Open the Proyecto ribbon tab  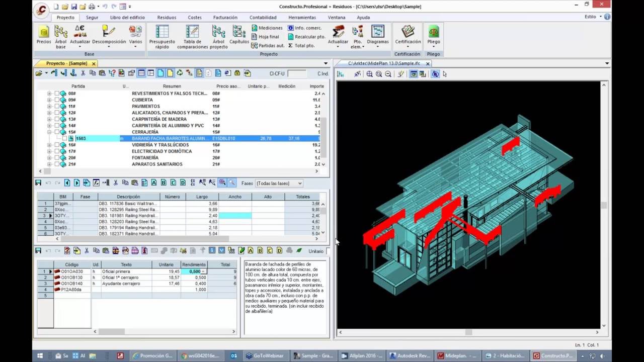[65, 17]
